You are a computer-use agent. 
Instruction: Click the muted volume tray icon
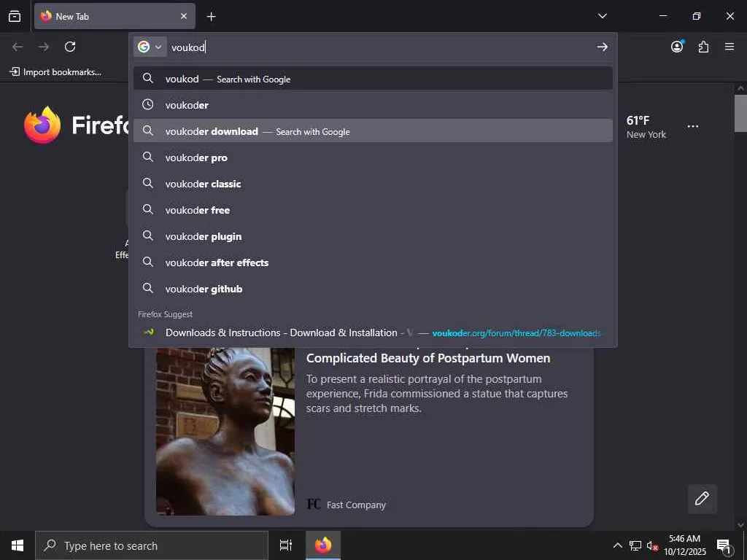pyautogui.click(x=652, y=545)
